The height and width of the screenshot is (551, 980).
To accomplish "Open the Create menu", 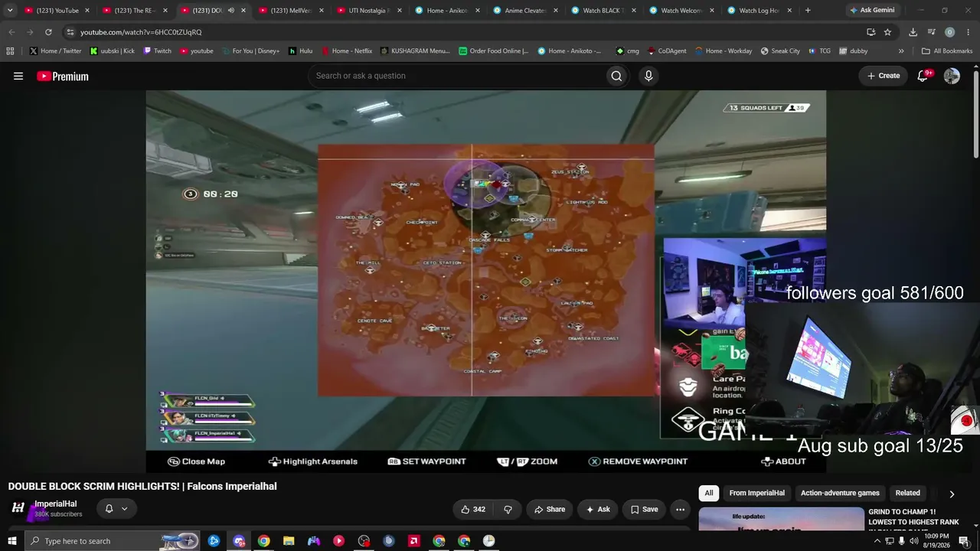I will (884, 76).
